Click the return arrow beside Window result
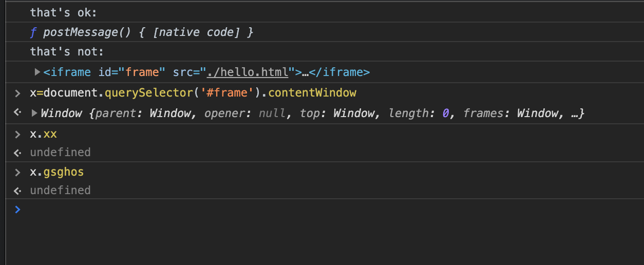Viewport: 644px width, 265px height. (18, 112)
